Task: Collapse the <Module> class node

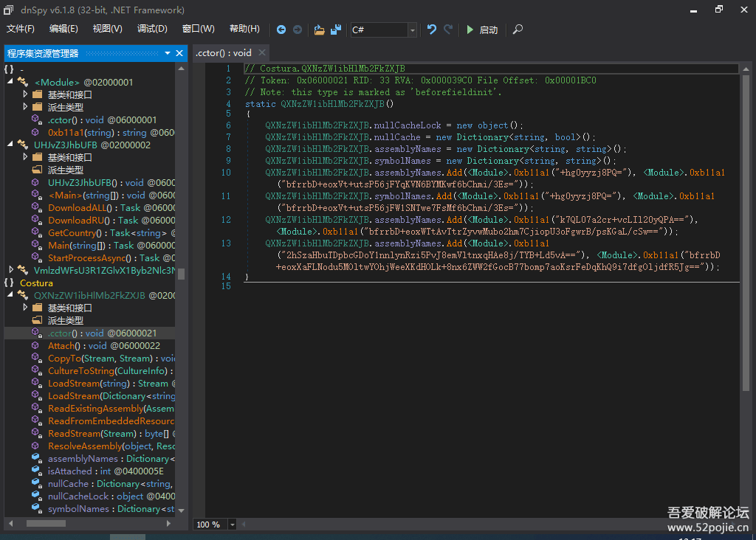Action: (10, 82)
